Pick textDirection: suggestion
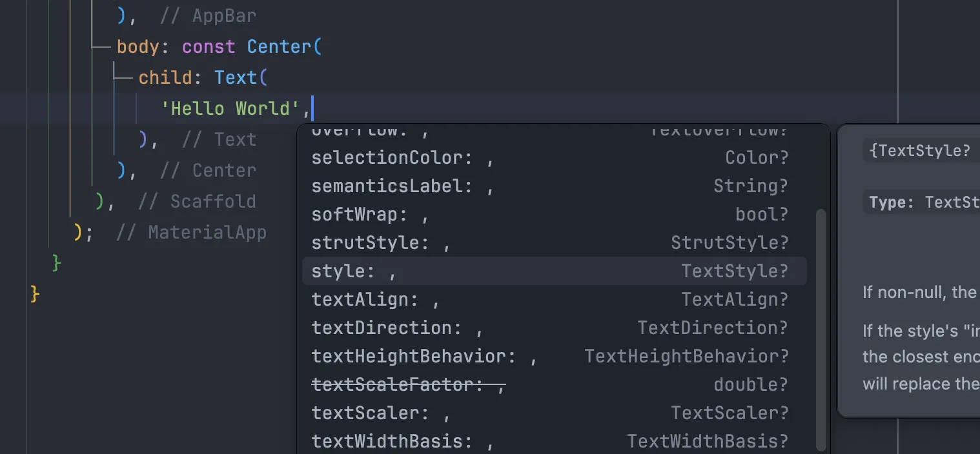This screenshot has height=454, width=980. [554, 328]
